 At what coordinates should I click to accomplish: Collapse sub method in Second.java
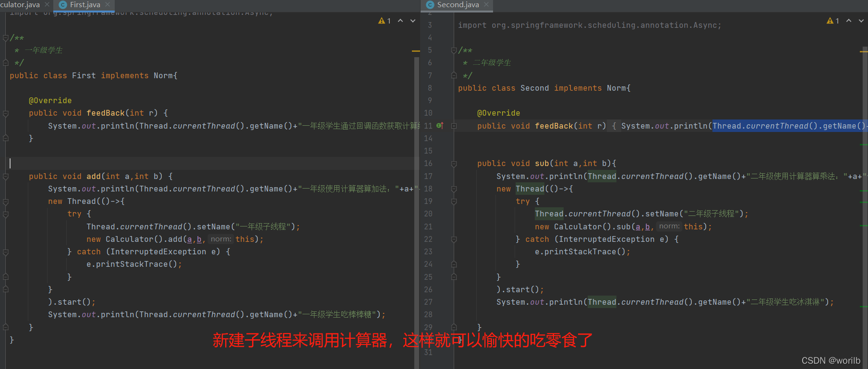454,164
